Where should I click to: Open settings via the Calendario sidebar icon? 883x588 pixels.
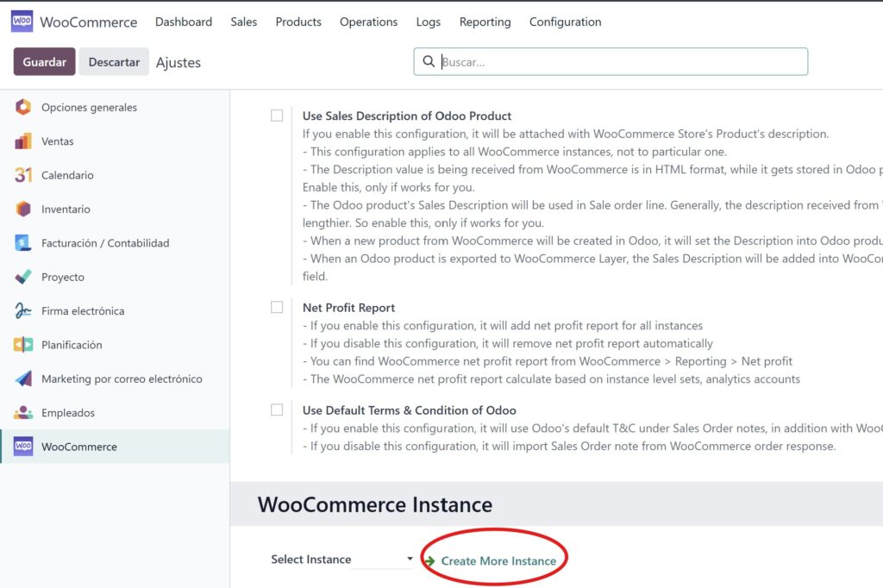[22, 175]
